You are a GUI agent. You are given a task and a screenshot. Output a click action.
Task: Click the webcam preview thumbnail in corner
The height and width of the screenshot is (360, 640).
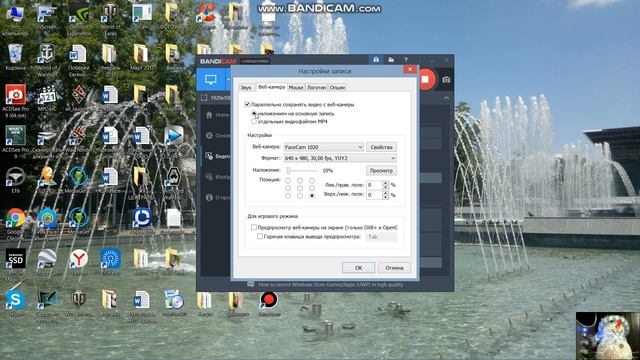tap(608, 336)
